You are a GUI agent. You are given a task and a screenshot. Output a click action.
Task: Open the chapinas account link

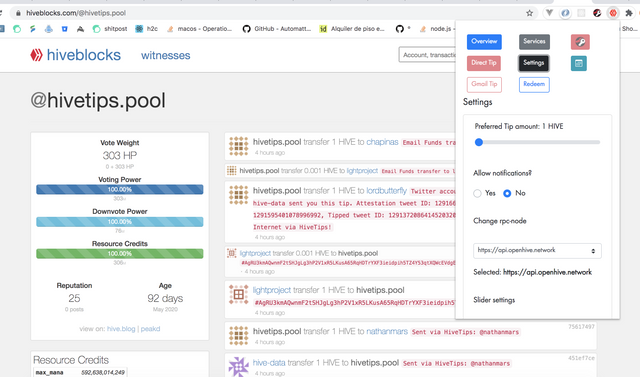pos(382,142)
